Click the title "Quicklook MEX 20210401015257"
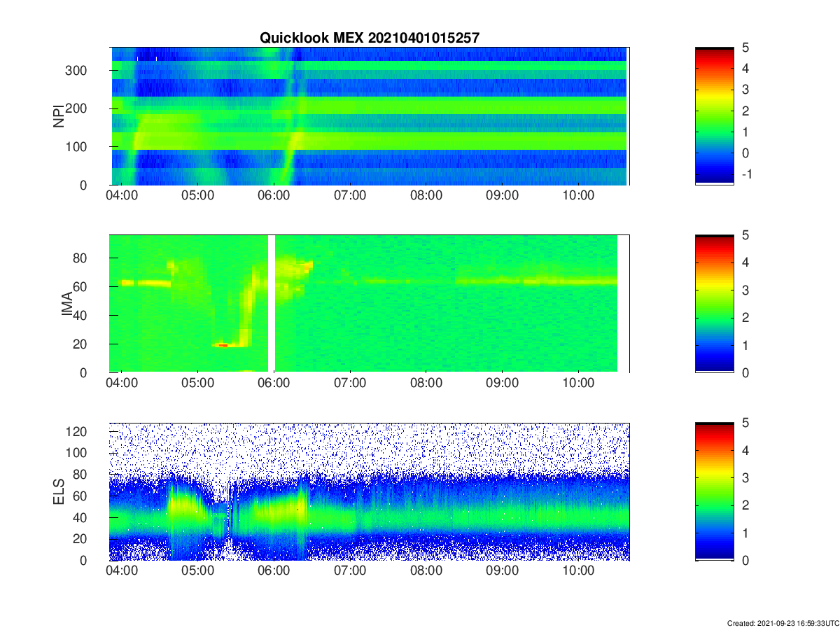840x630 pixels. point(370,38)
